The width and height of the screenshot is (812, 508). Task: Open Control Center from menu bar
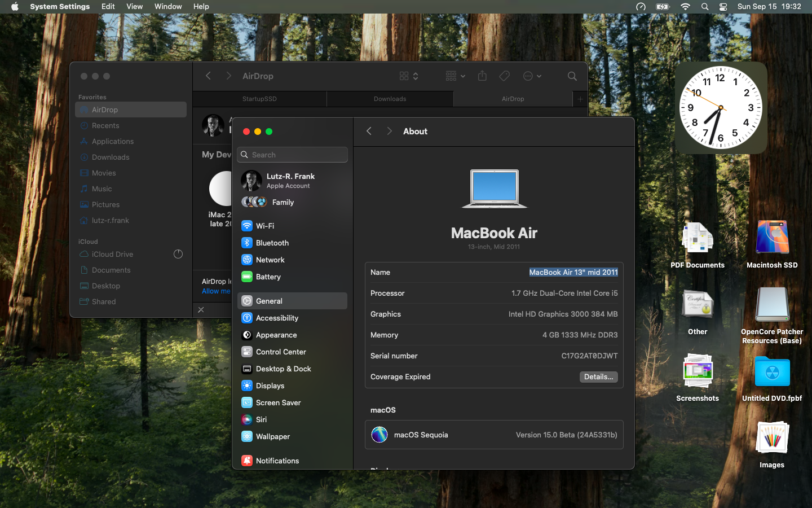[x=723, y=7]
